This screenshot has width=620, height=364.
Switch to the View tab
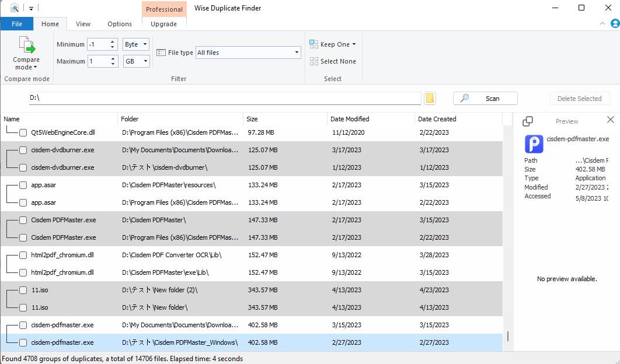[83, 24]
